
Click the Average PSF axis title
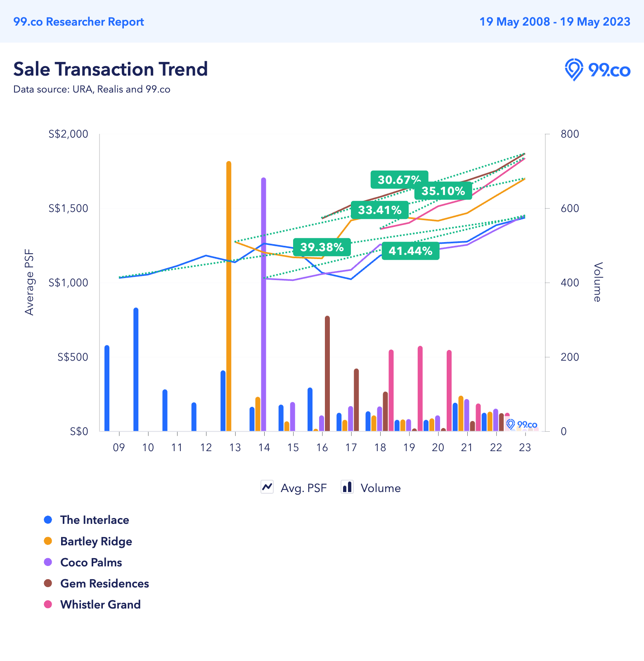coord(29,283)
